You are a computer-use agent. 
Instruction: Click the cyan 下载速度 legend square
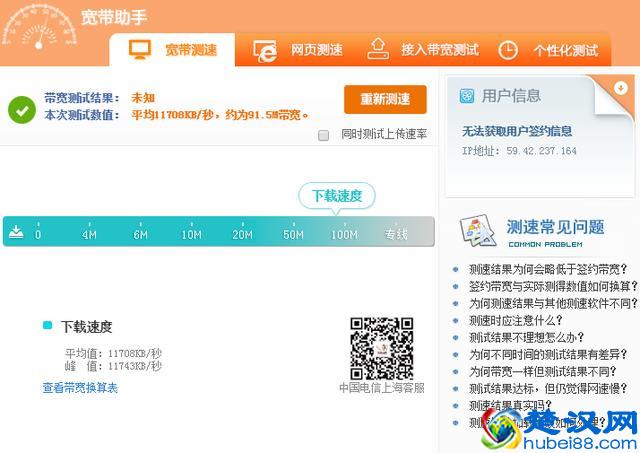point(47,325)
